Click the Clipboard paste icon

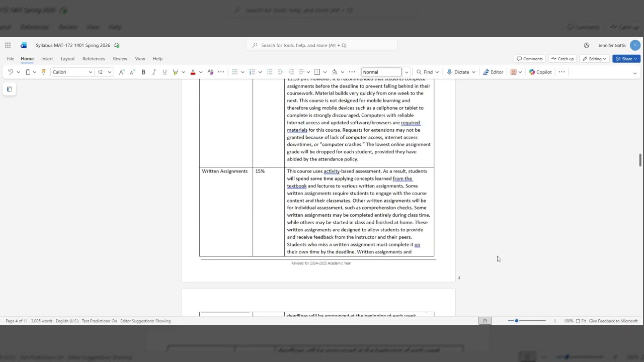tap(28, 72)
